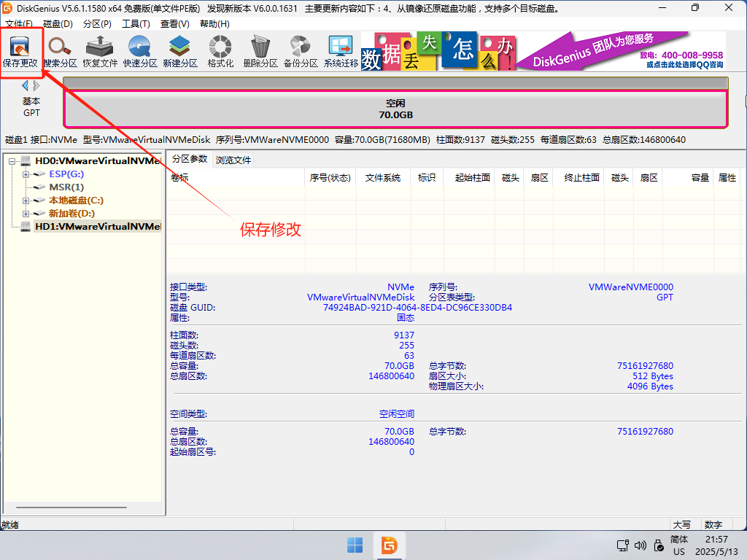Launch 系统迁移 system migration

(341, 52)
